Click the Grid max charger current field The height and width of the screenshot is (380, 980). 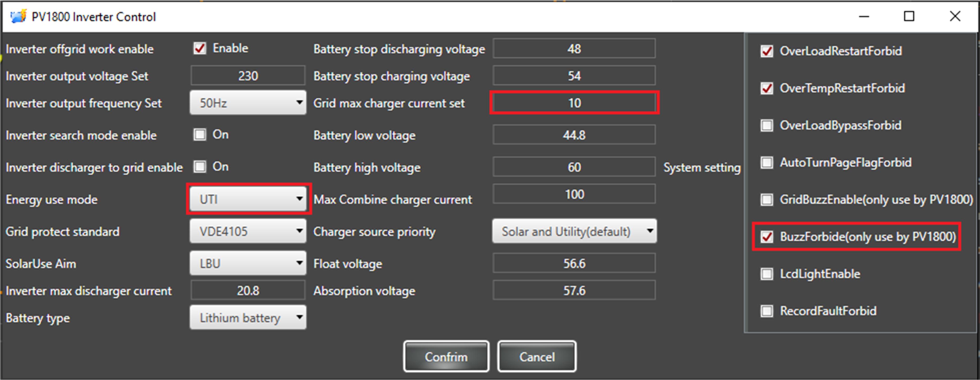point(574,103)
